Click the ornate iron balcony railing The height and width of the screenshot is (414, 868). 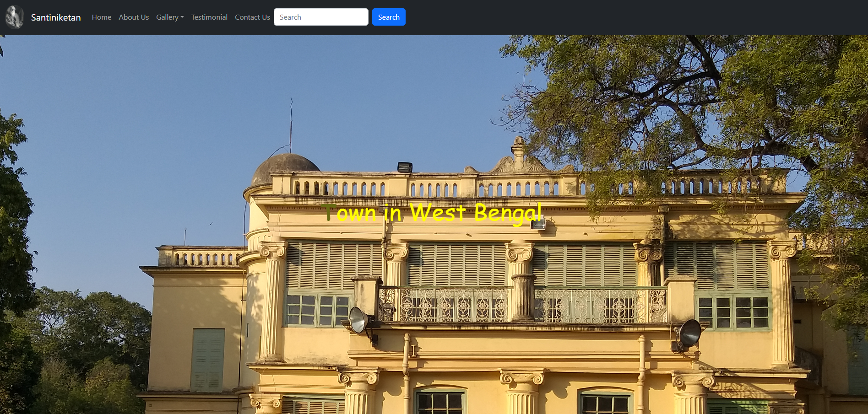click(522, 305)
